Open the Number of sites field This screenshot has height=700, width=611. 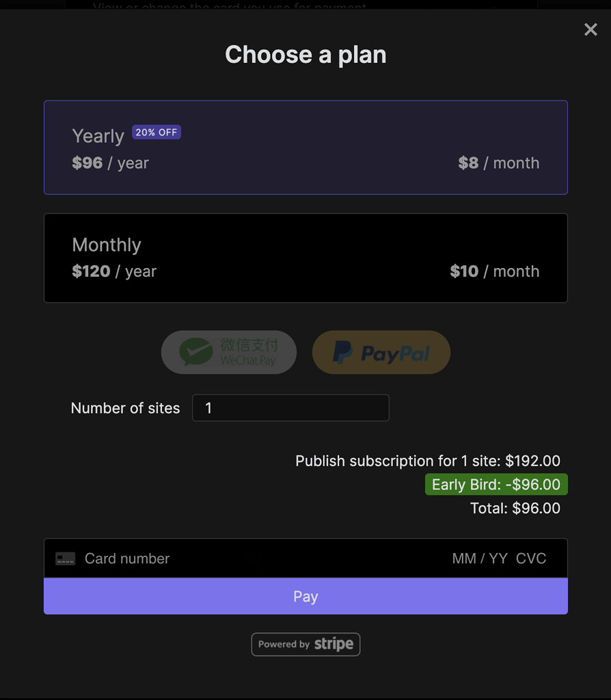290,407
